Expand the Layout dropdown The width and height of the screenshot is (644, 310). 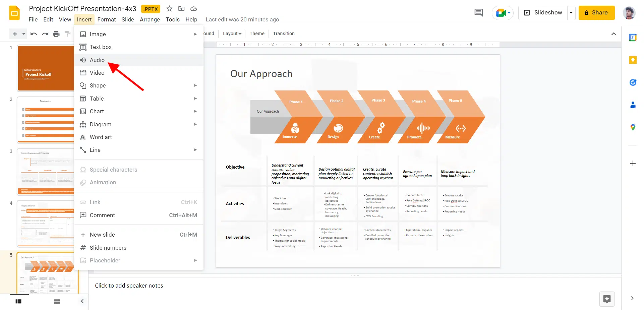pyautogui.click(x=232, y=34)
